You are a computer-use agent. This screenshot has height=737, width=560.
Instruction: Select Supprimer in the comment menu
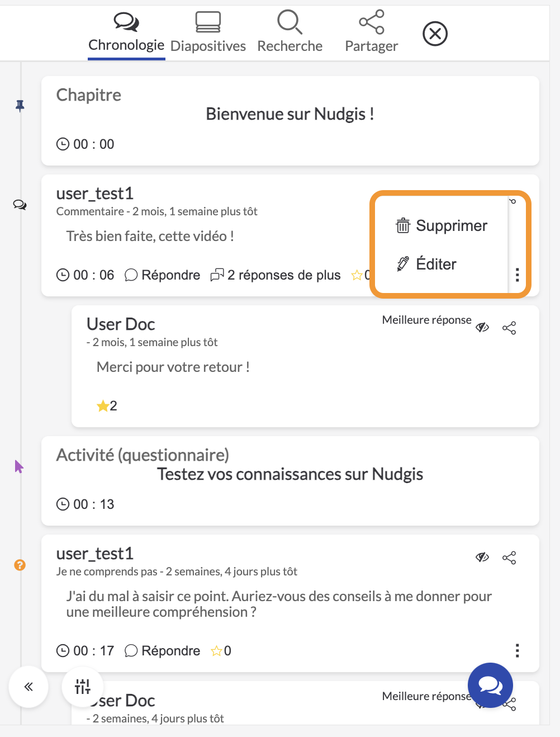tap(442, 226)
